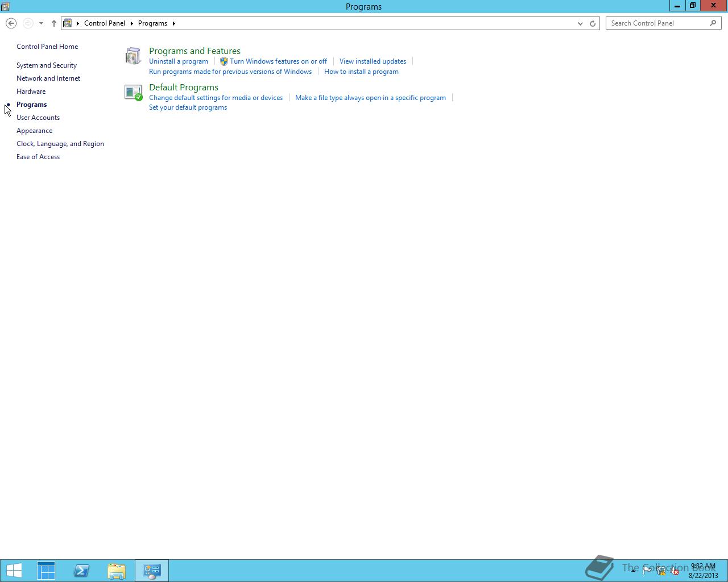Minimize the Programs window
This screenshot has width=728, height=582.
tap(677, 6)
